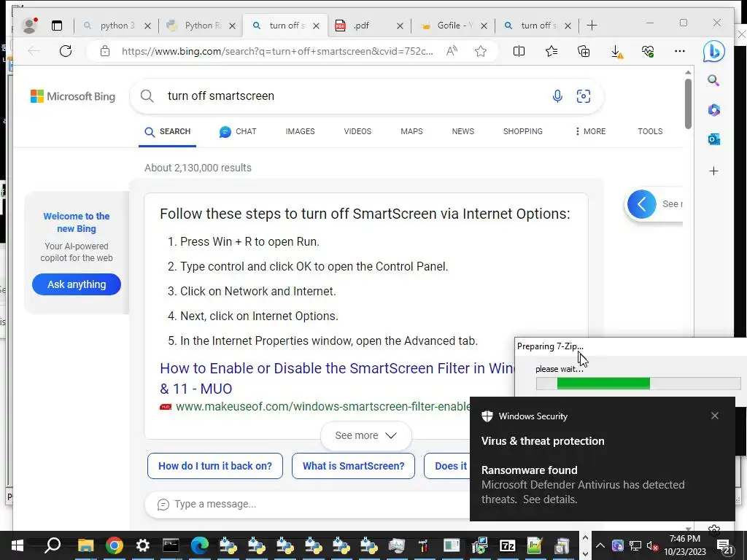Click the page vertical scrollbar thumb

pyautogui.click(x=688, y=104)
